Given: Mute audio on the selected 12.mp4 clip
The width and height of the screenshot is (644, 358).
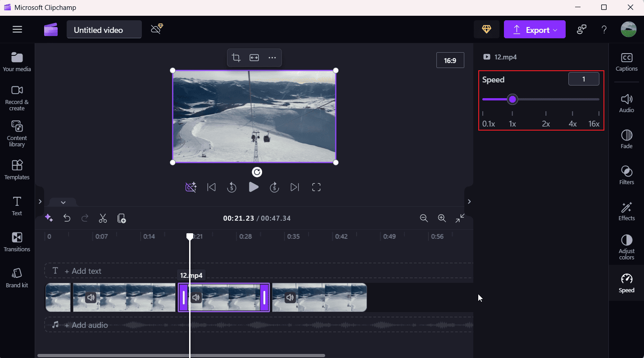Looking at the screenshot, I should [196, 297].
